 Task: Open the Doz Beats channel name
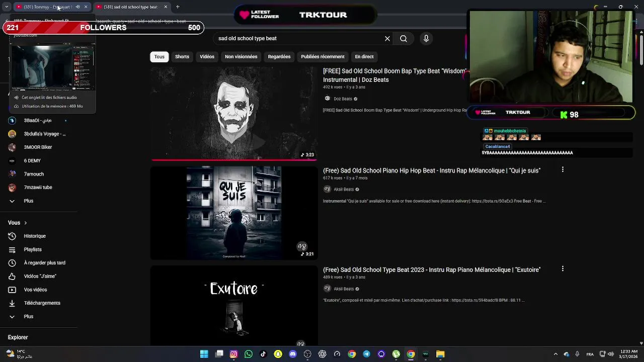[x=343, y=99]
